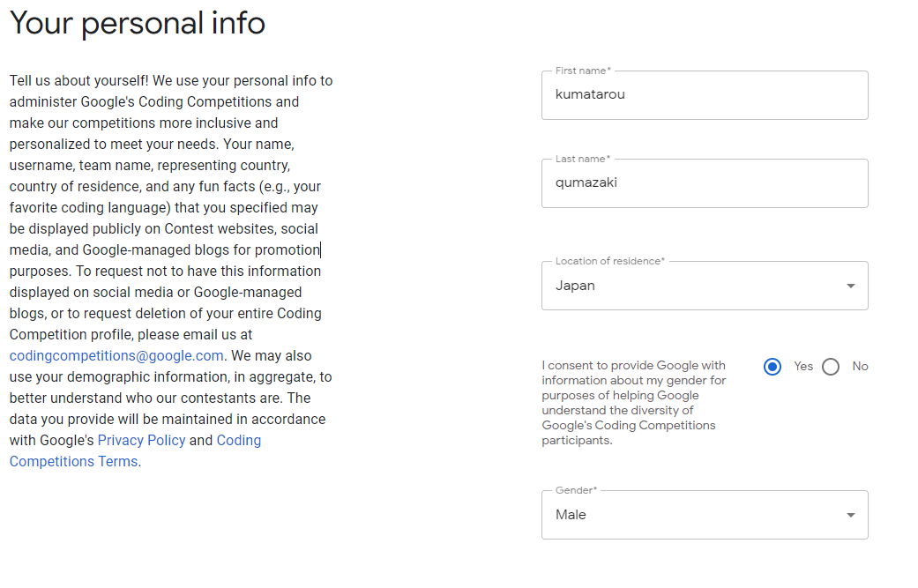918x588 pixels.
Task: Click the Location of residence label
Action: pos(610,261)
